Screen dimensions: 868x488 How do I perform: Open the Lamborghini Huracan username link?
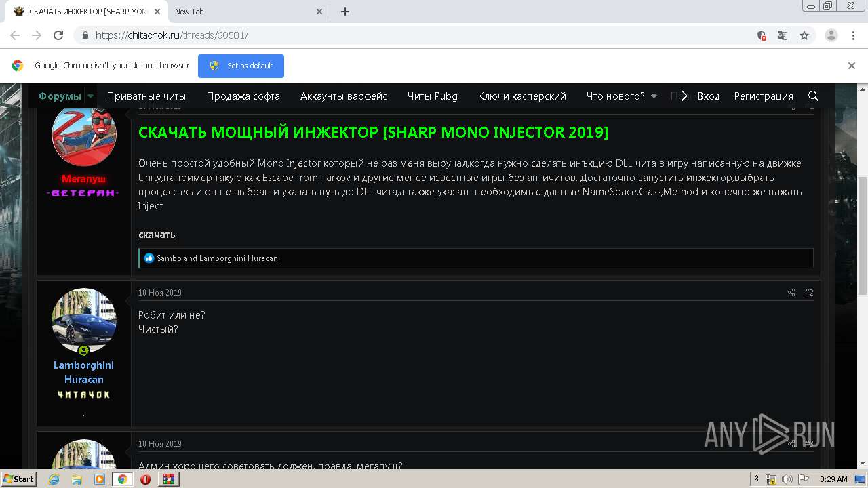(x=83, y=372)
